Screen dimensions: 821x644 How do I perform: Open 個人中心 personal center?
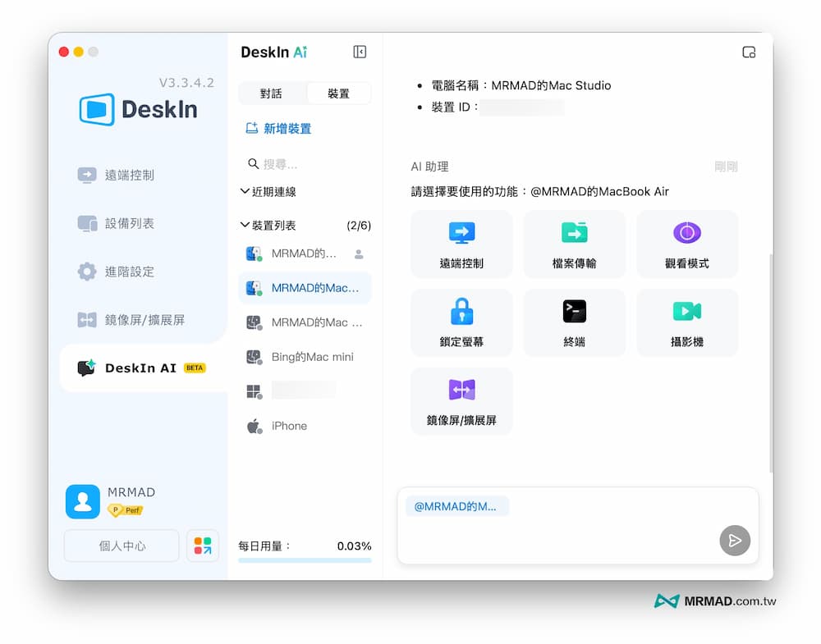[121, 545]
